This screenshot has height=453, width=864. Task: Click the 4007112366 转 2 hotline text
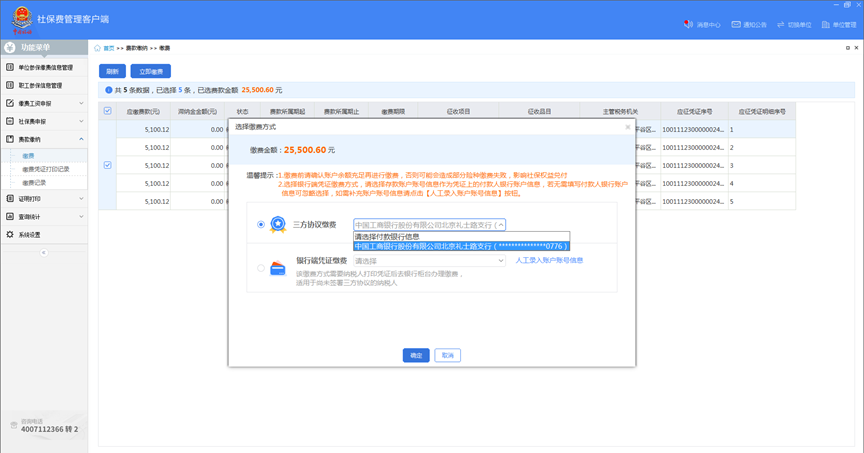[x=50, y=429]
